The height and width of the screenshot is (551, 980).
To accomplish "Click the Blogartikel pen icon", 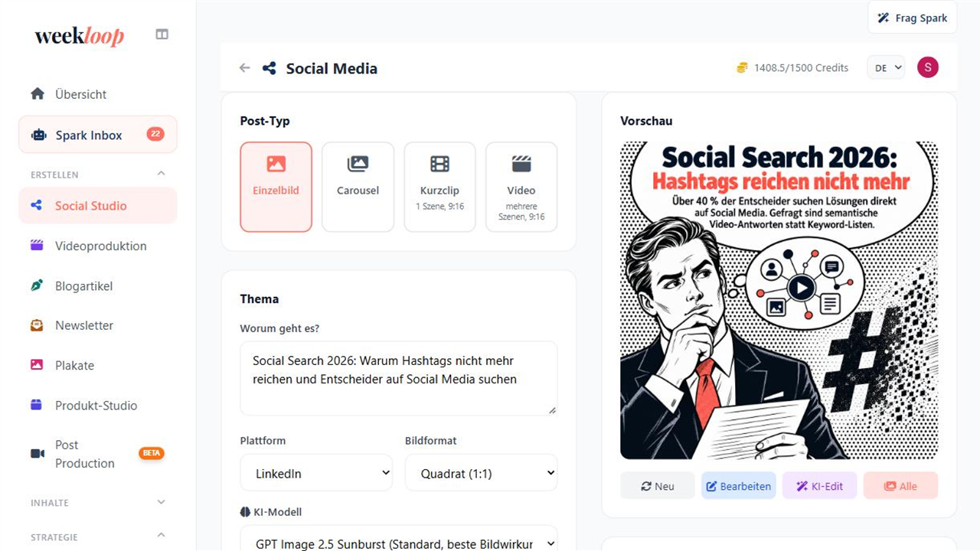I will pyautogui.click(x=37, y=285).
